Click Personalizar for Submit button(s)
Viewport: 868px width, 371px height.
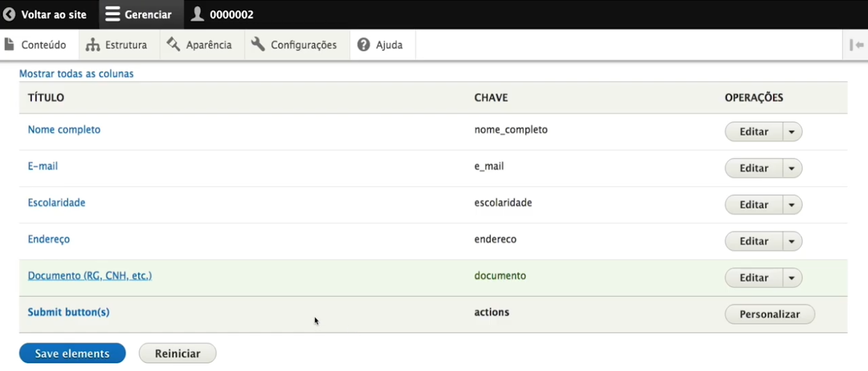coord(769,314)
